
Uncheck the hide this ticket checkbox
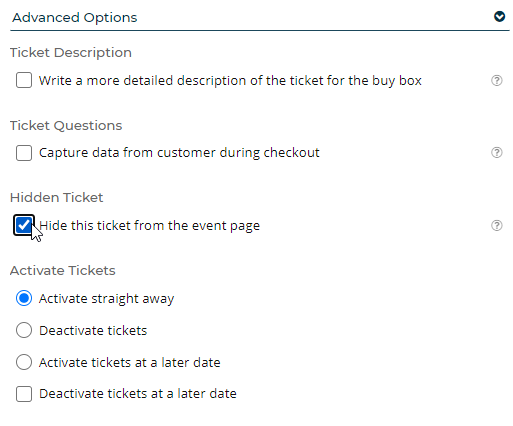click(x=24, y=225)
